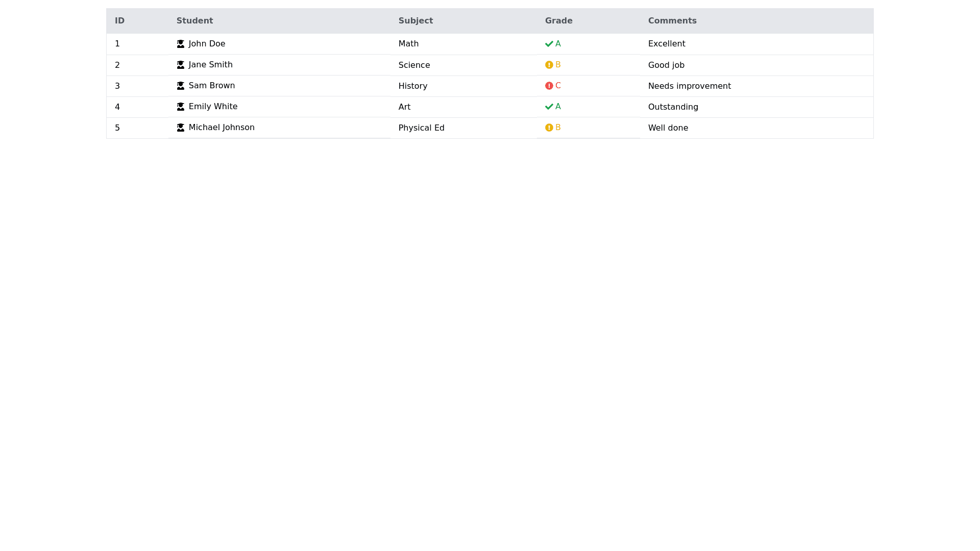Click the green checkmark for Math grade
980x551 pixels.
pyautogui.click(x=549, y=44)
